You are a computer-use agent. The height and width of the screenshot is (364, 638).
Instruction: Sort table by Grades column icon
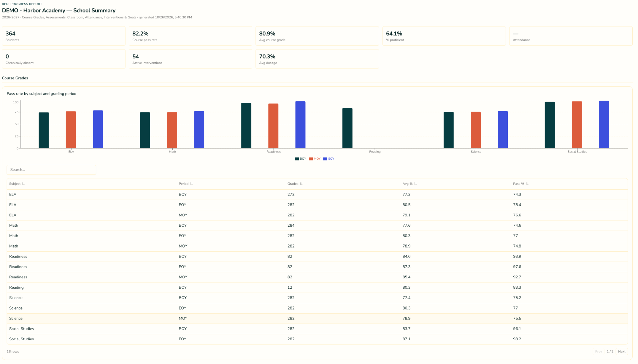click(301, 184)
